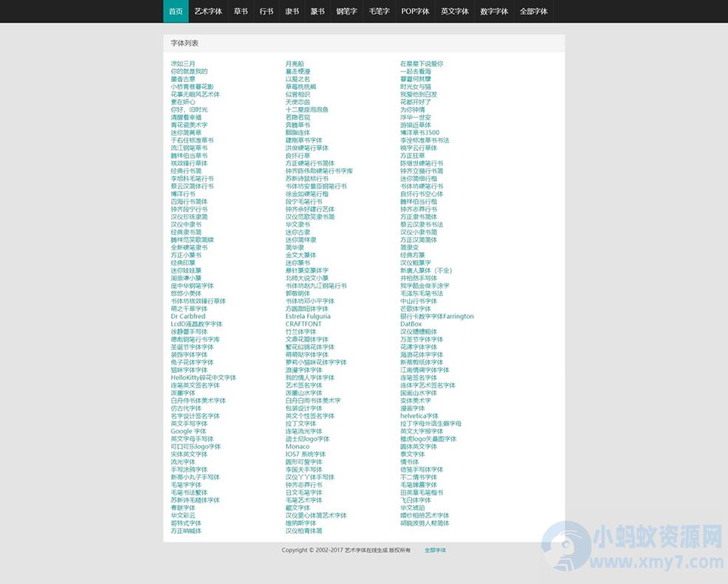Screen dimensions: 728x584
Task: Open the 江南情调字体字体 link
Action: point(425,370)
